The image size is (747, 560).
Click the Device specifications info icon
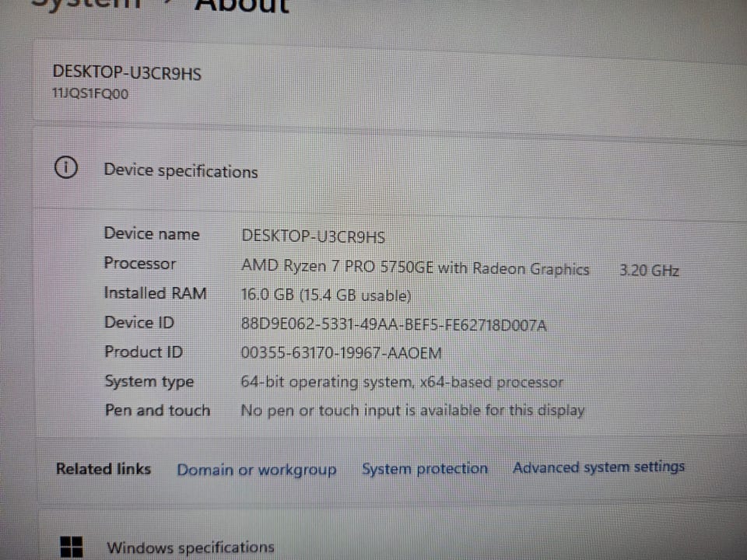[65, 168]
